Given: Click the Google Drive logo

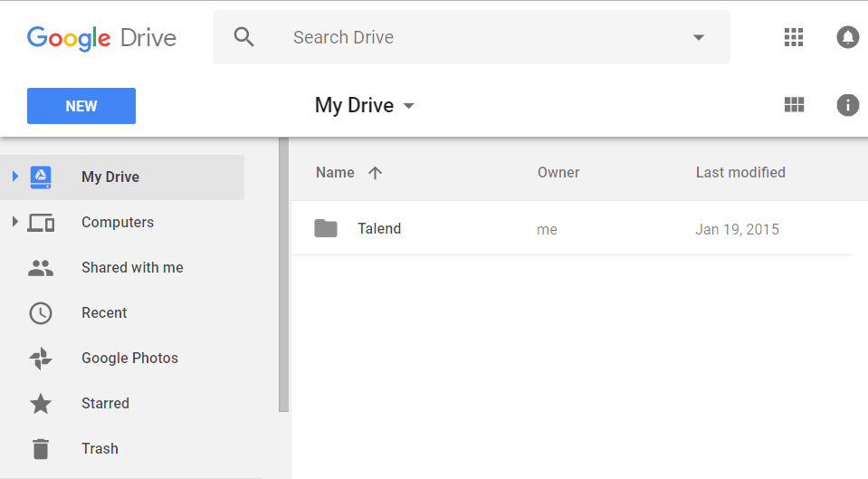Looking at the screenshot, I should (x=101, y=38).
